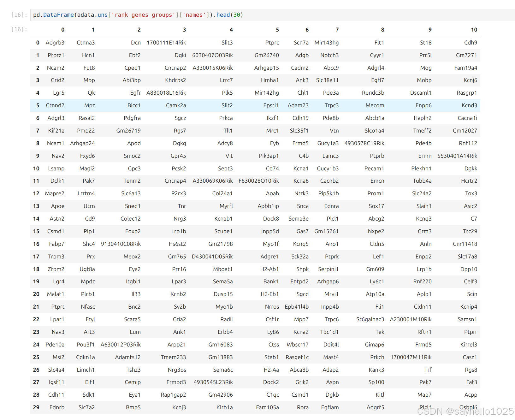Click the cell 'Tubb4a'
515x420 pixels.
click(422, 181)
